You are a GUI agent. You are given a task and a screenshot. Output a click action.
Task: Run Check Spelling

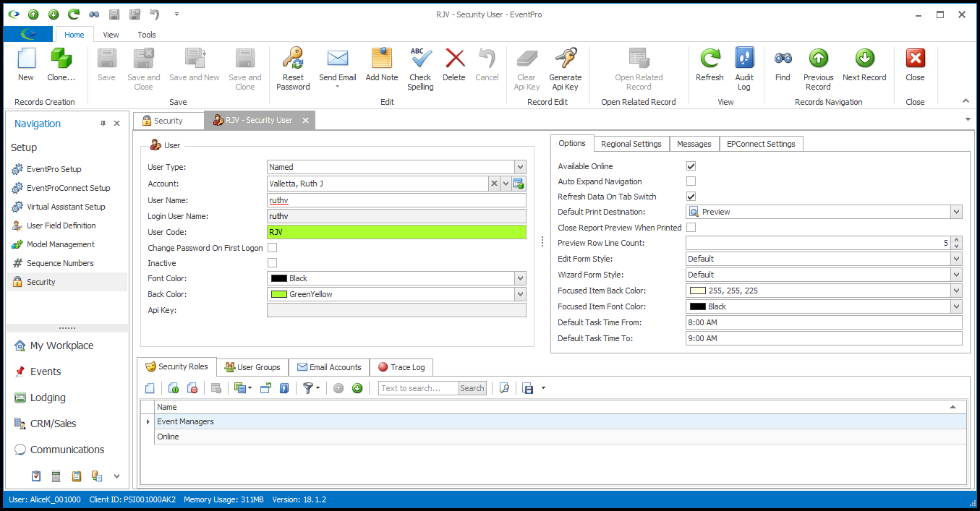[x=420, y=69]
